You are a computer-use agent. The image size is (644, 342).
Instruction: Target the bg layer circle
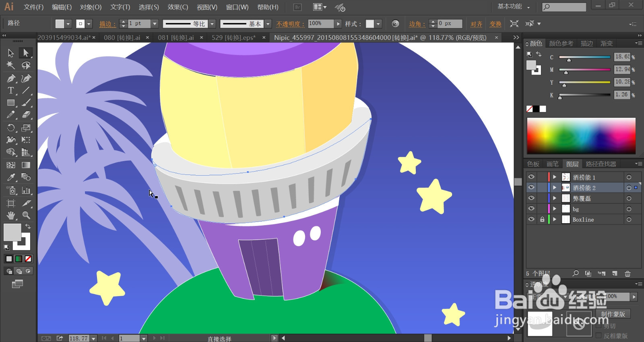(x=629, y=209)
